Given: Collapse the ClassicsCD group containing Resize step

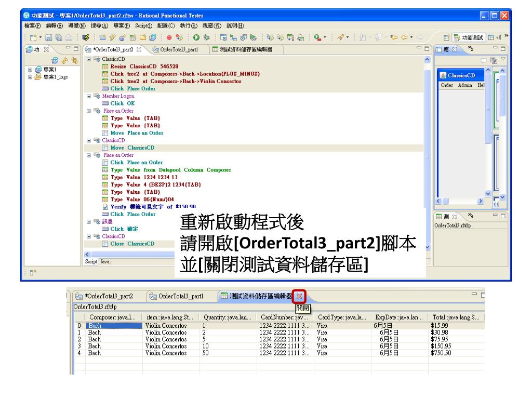Looking at the screenshot, I should [x=88, y=59].
